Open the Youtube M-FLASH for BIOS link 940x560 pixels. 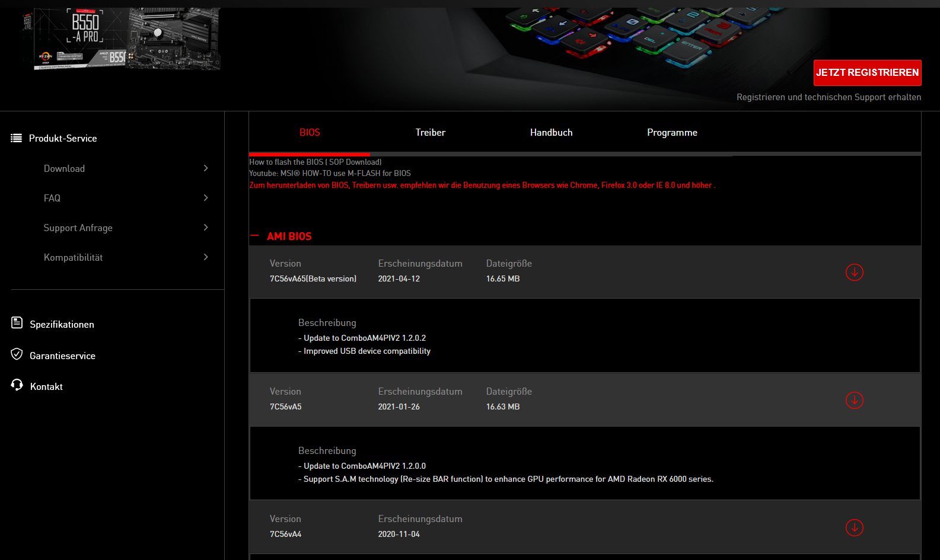330,173
